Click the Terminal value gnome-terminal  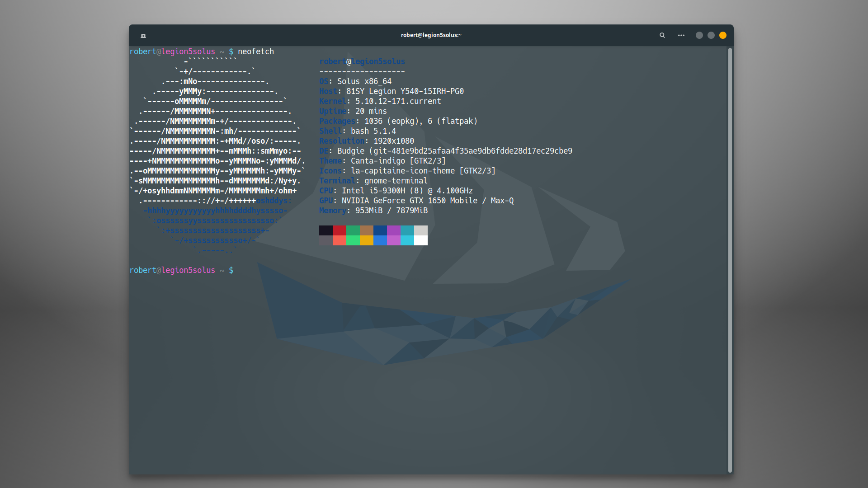(x=396, y=181)
